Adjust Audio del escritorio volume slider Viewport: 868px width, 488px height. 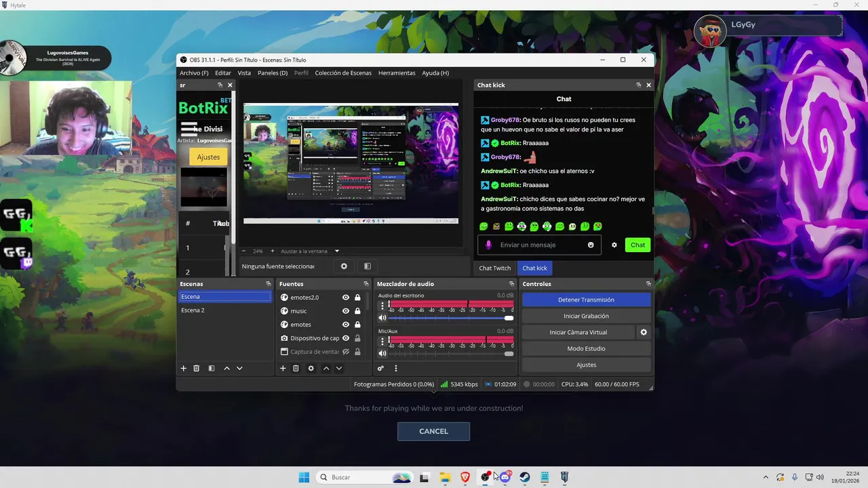click(451, 318)
